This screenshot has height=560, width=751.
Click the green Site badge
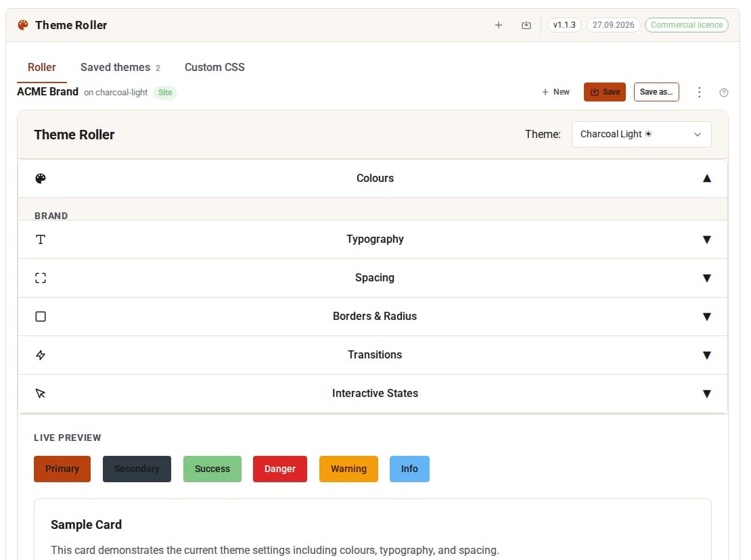[165, 93]
